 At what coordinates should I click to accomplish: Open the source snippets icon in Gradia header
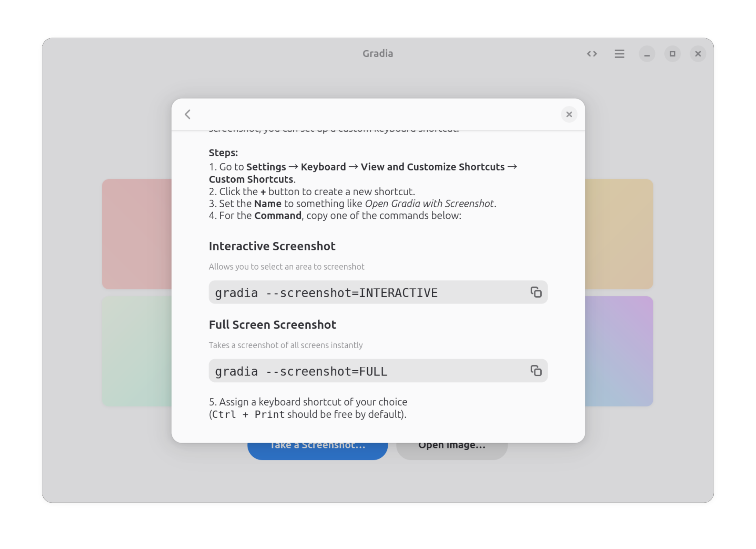click(x=592, y=54)
